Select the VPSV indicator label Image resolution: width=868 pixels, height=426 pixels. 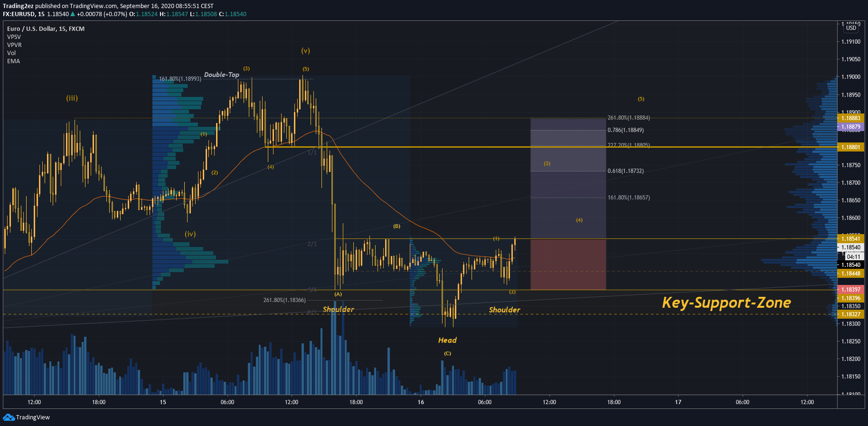tap(14, 37)
